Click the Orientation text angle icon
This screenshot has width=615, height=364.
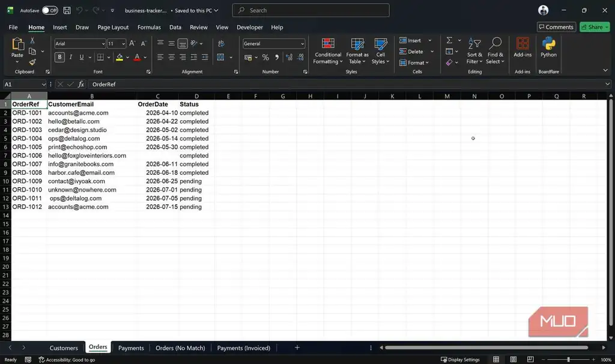click(x=194, y=43)
